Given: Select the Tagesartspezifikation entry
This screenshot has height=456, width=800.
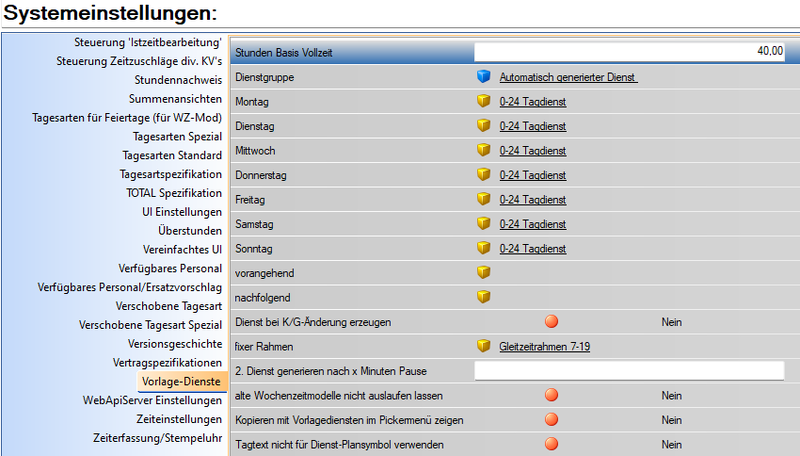Looking at the screenshot, I should [170, 174].
